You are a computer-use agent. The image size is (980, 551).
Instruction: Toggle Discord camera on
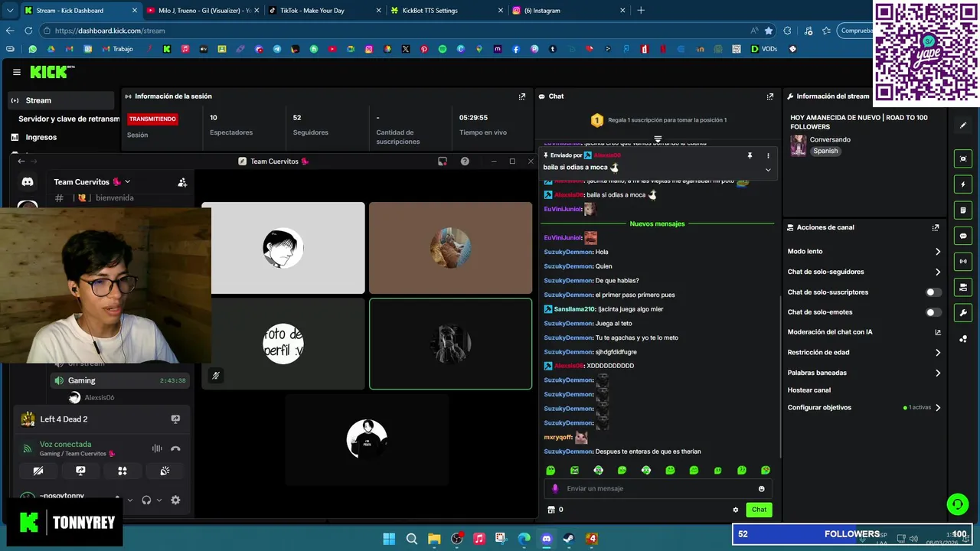point(38,471)
